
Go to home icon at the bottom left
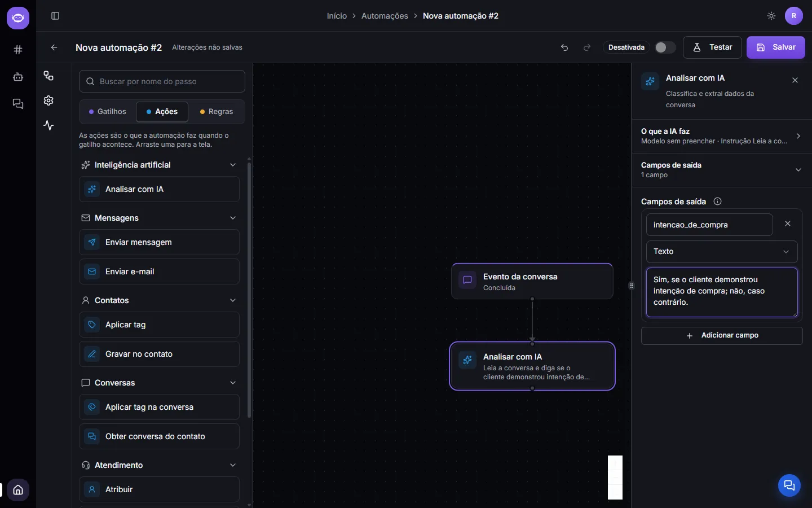[18, 490]
